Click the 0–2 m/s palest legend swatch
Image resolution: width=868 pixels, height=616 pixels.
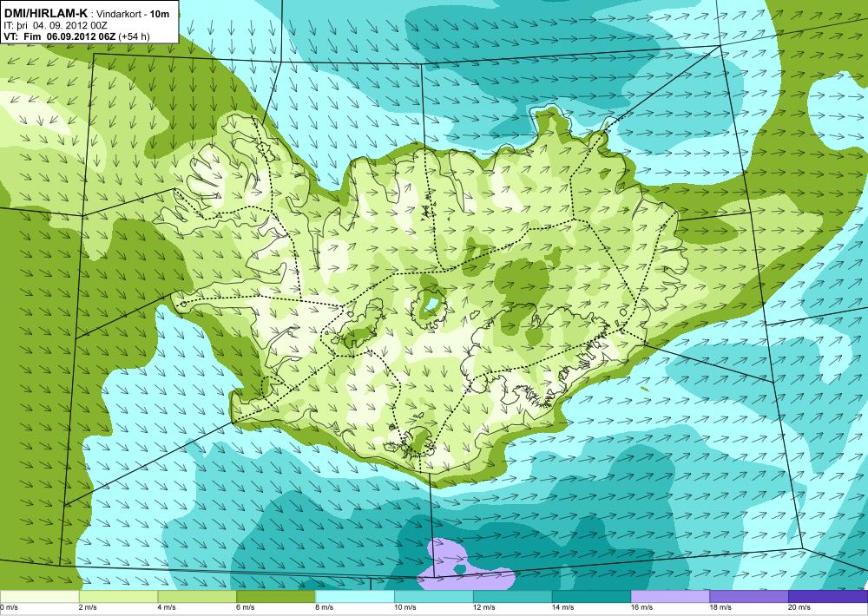40,597
